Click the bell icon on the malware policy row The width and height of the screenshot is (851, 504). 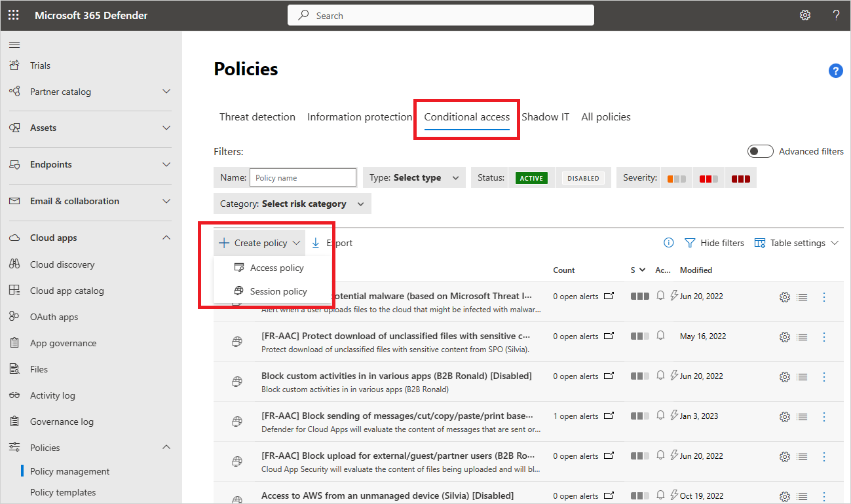pos(660,295)
